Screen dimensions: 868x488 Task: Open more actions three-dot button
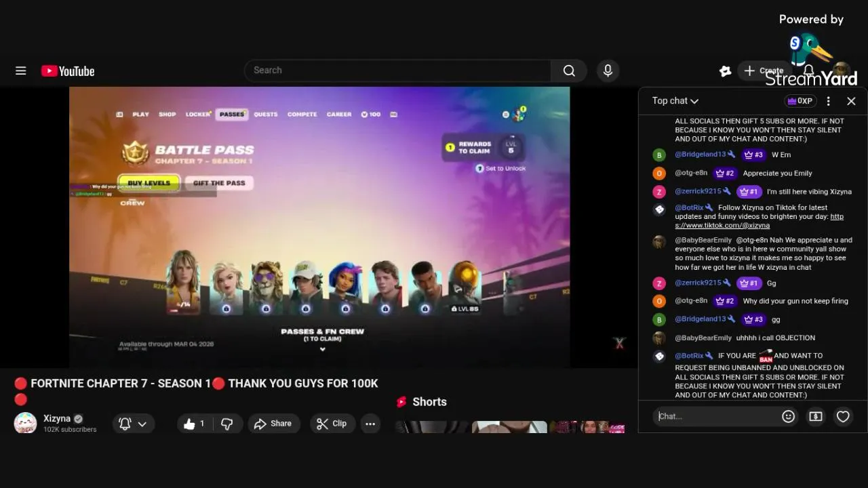pyautogui.click(x=370, y=424)
